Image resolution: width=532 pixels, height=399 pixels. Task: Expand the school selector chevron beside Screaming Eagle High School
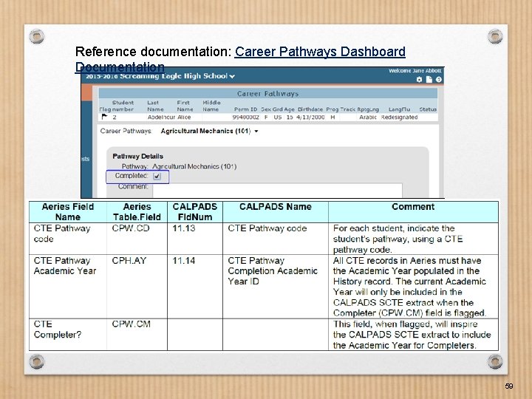pyautogui.click(x=232, y=76)
